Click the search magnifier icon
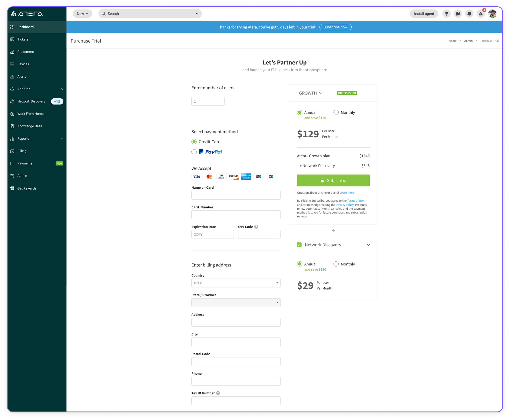This screenshot has height=420, width=510. (x=104, y=14)
